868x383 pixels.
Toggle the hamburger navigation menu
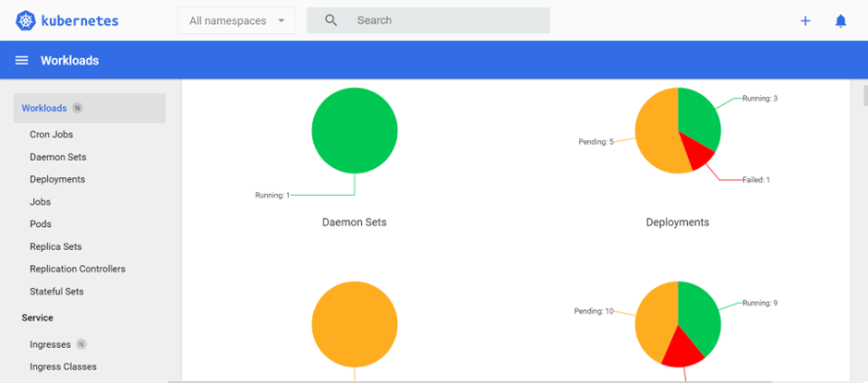(x=22, y=61)
